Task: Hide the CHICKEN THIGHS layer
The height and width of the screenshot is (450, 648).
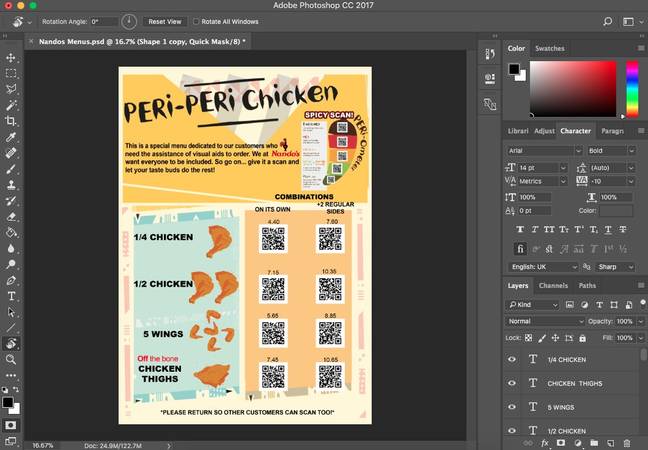Action: point(512,383)
